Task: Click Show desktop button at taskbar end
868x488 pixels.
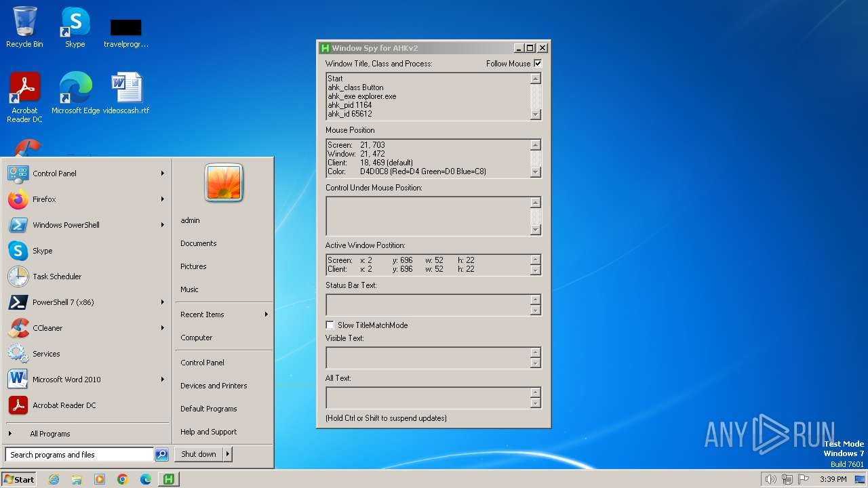Action: pyautogui.click(x=861, y=479)
